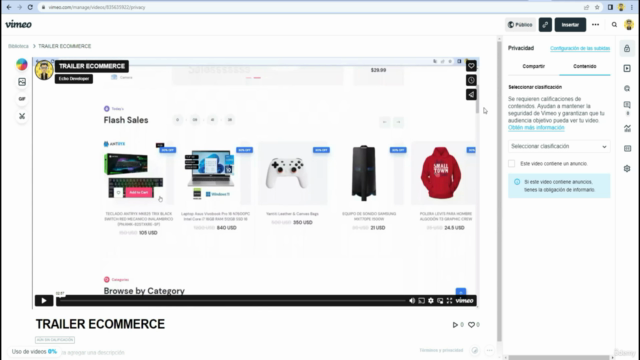Click the right panel horizontal scrollbar
Viewport: 640px width, 360px height.
tap(558, 358)
